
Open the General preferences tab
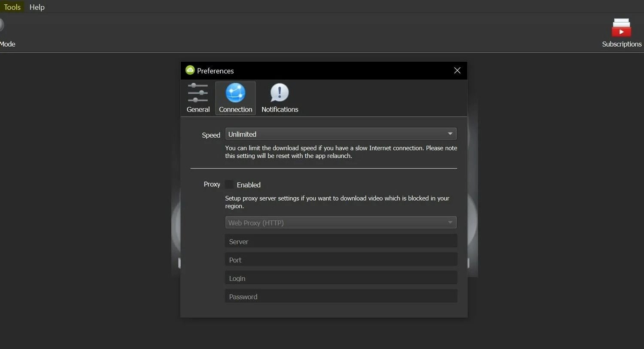(x=198, y=98)
